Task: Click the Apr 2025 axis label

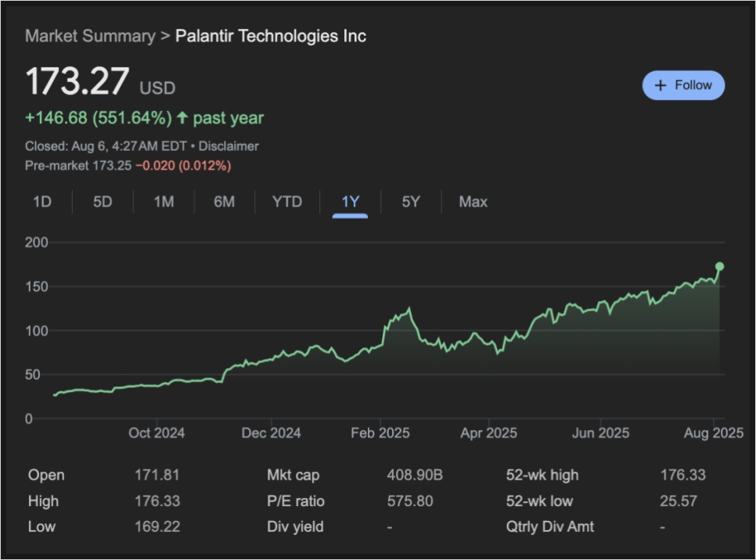Action: click(x=488, y=433)
